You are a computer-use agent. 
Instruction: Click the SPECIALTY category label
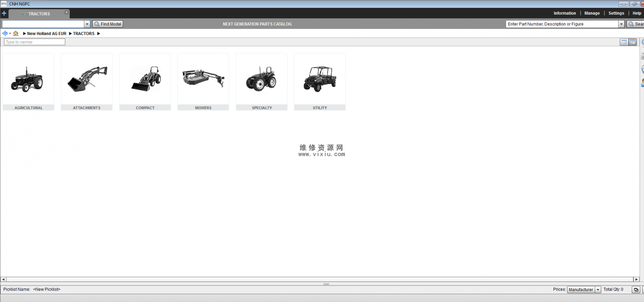(262, 108)
